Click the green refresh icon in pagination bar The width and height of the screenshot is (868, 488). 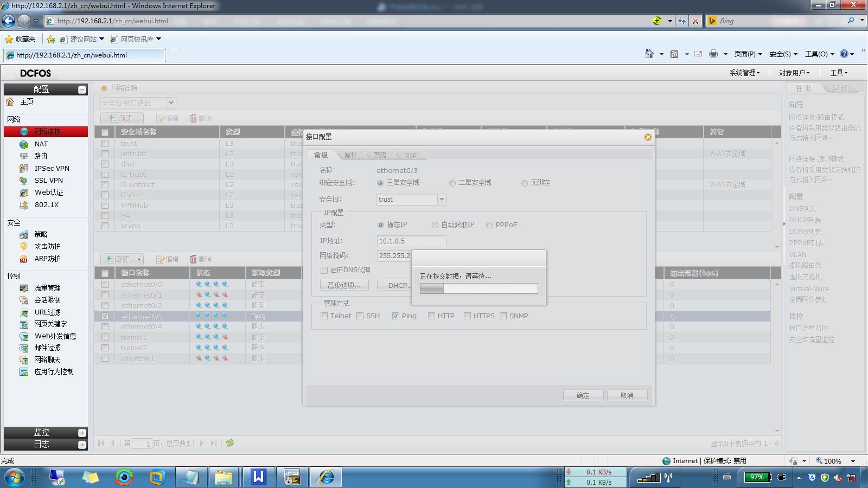click(x=230, y=443)
